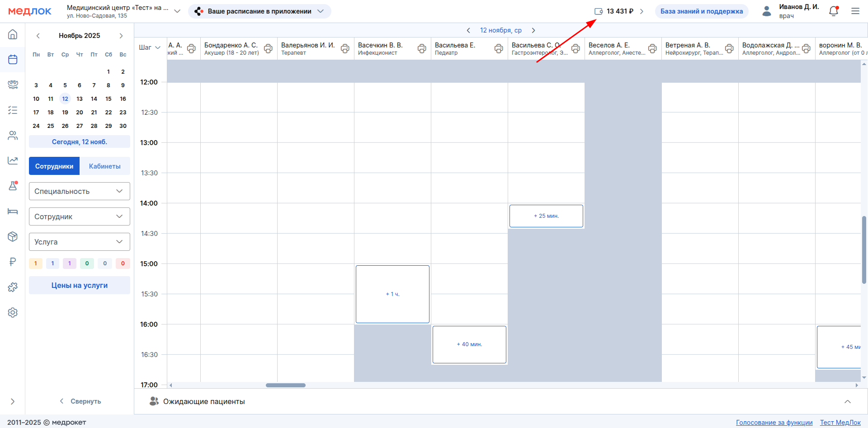Open Ваше расписание в приложении menu

tap(259, 11)
